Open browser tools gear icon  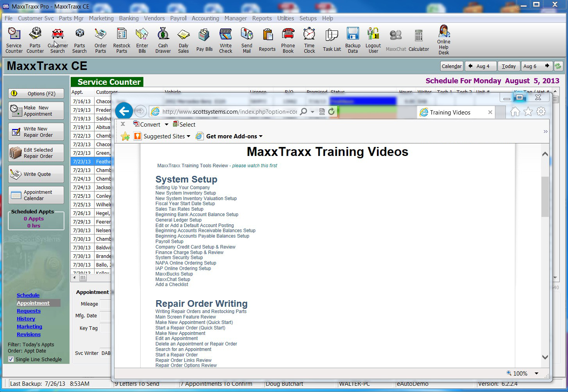[541, 112]
